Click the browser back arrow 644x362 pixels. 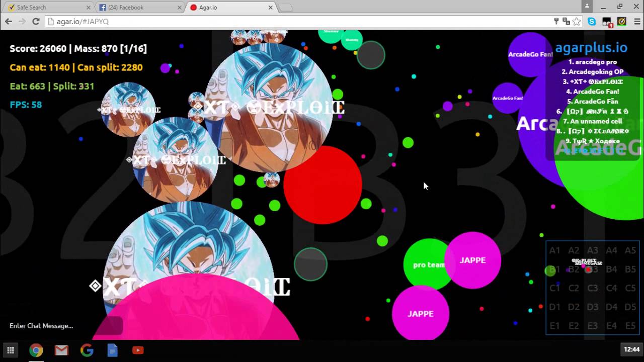[9, 21]
